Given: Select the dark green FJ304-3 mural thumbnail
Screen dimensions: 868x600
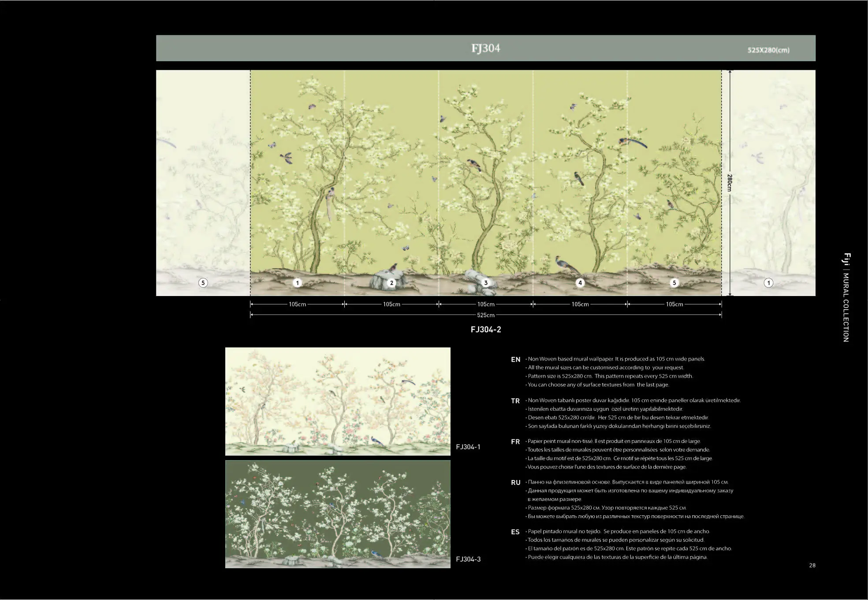Looking at the screenshot, I should pyautogui.click(x=338, y=514).
